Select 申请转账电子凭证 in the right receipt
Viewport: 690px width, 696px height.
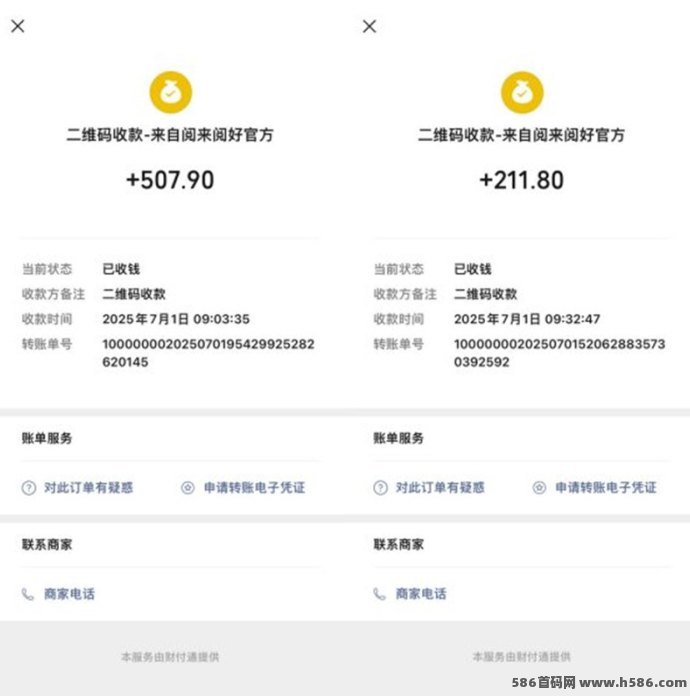606,487
